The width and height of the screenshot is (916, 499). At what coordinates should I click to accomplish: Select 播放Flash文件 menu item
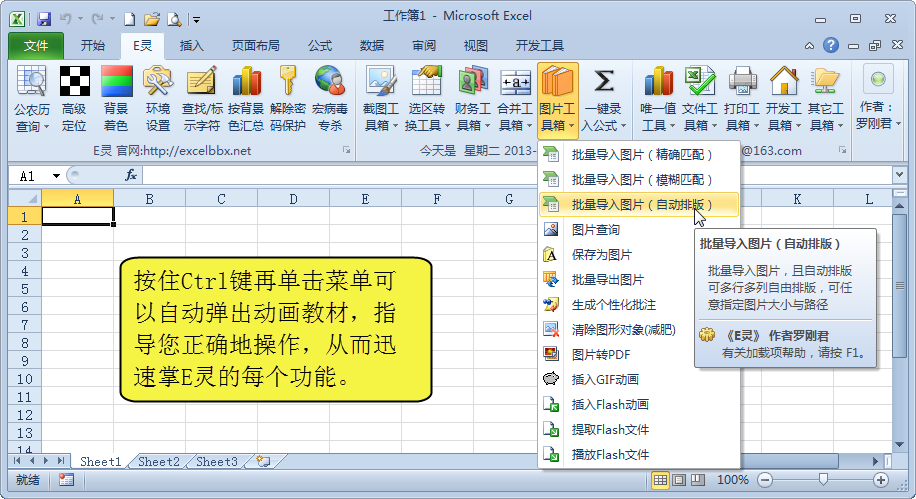(x=639, y=455)
